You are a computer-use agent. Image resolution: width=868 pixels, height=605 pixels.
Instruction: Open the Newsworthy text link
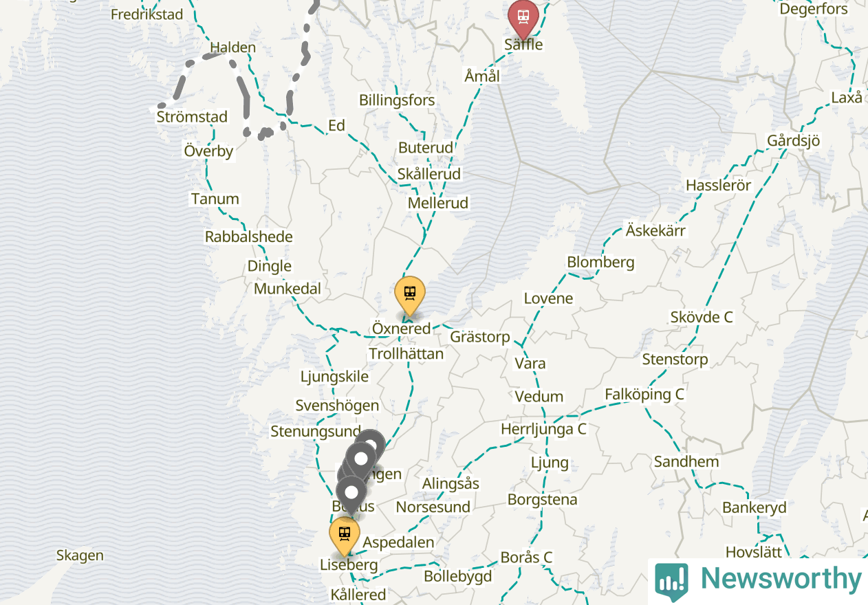(781, 579)
